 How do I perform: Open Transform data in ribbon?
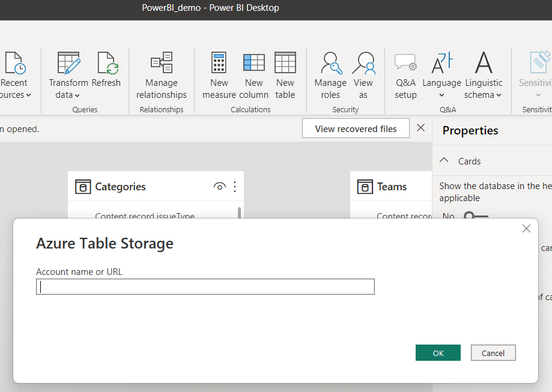(68, 75)
